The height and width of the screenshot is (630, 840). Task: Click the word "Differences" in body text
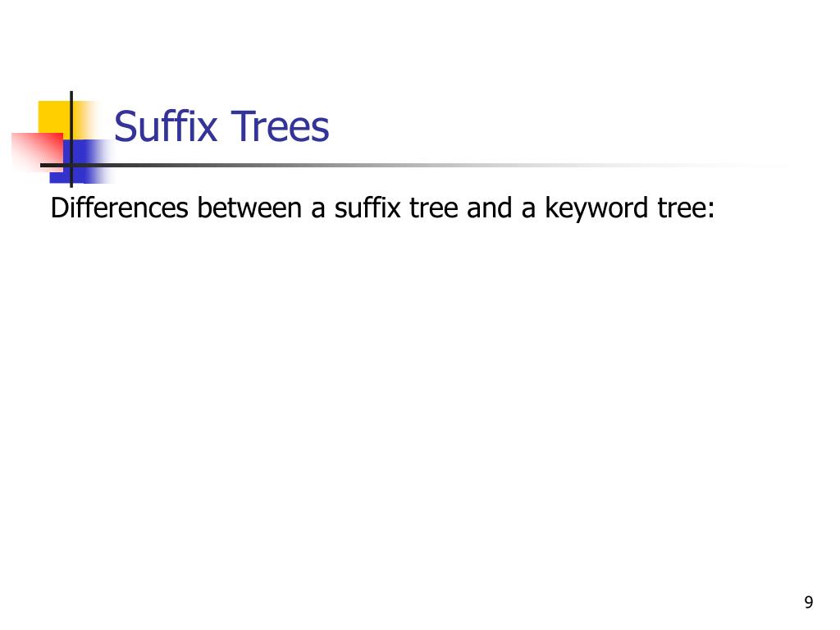click(120, 208)
